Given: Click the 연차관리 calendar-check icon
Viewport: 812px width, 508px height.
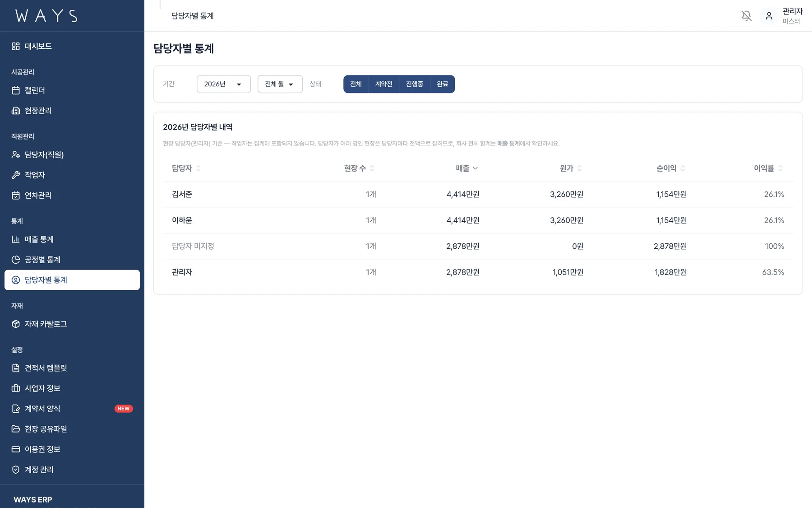Looking at the screenshot, I should point(16,195).
